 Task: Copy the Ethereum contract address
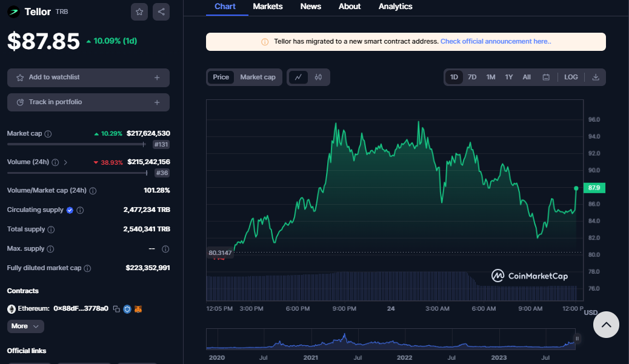116,309
